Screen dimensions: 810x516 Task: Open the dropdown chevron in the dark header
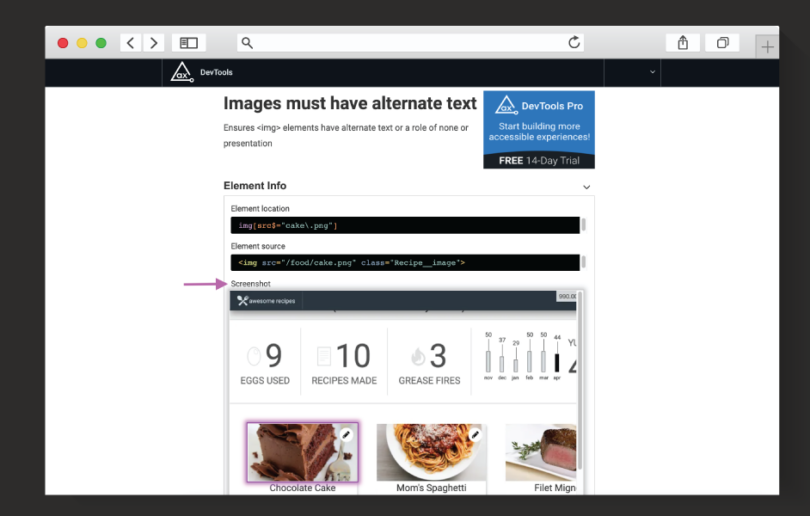point(652,72)
